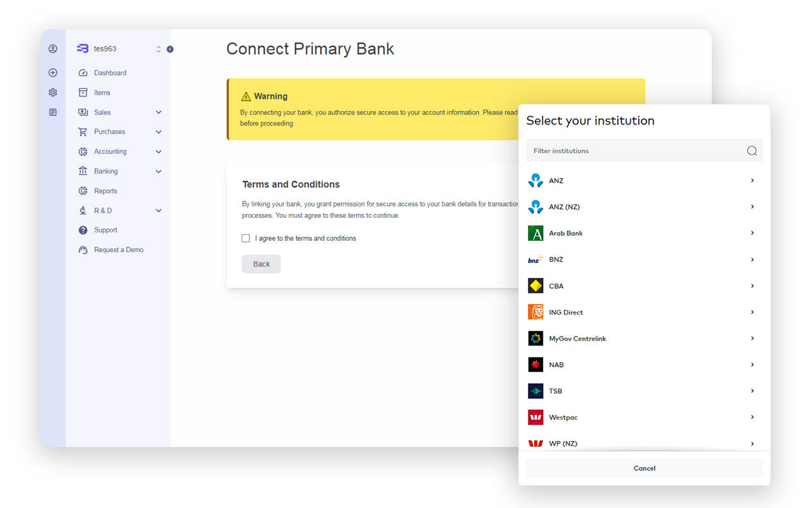Open settings gear icon in left rail

(53, 93)
